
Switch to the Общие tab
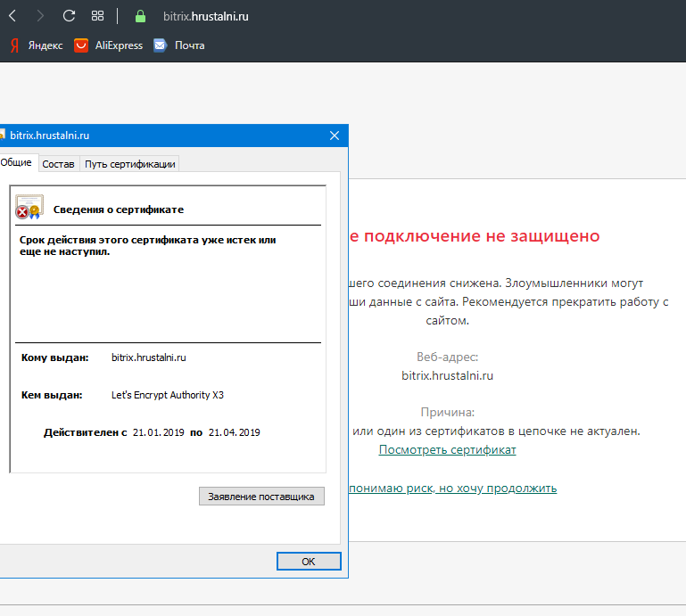tap(16, 163)
